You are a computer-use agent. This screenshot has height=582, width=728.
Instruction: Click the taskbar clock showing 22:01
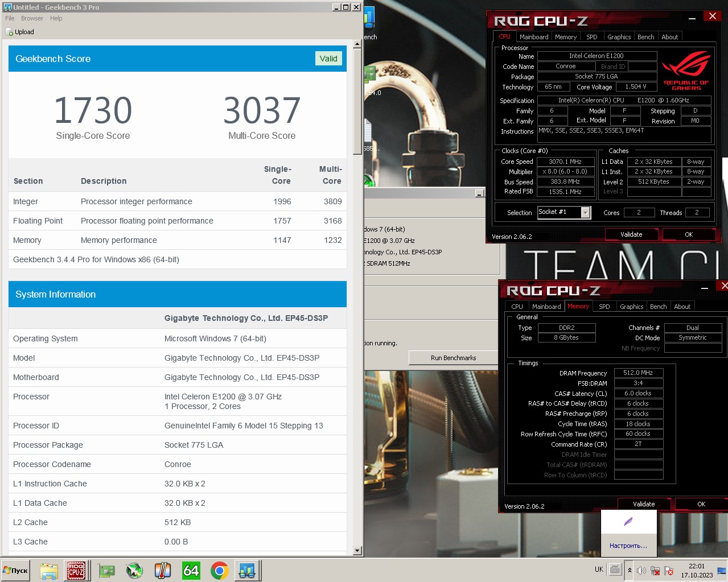[x=697, y=571]
